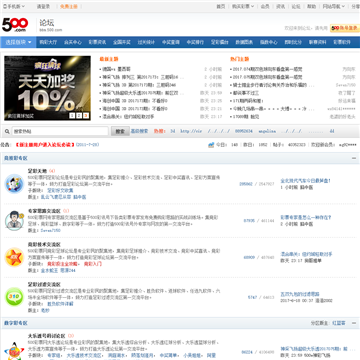The image size is (360, 360).
Task: Open the 高级搜索 link
Action: point(139,131)
